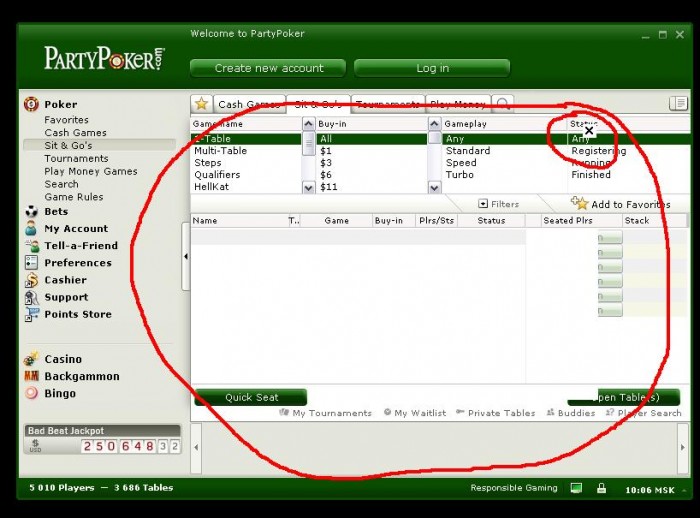
Task: Select $1 in the Buy-in list
Action: tap(325, 150)
